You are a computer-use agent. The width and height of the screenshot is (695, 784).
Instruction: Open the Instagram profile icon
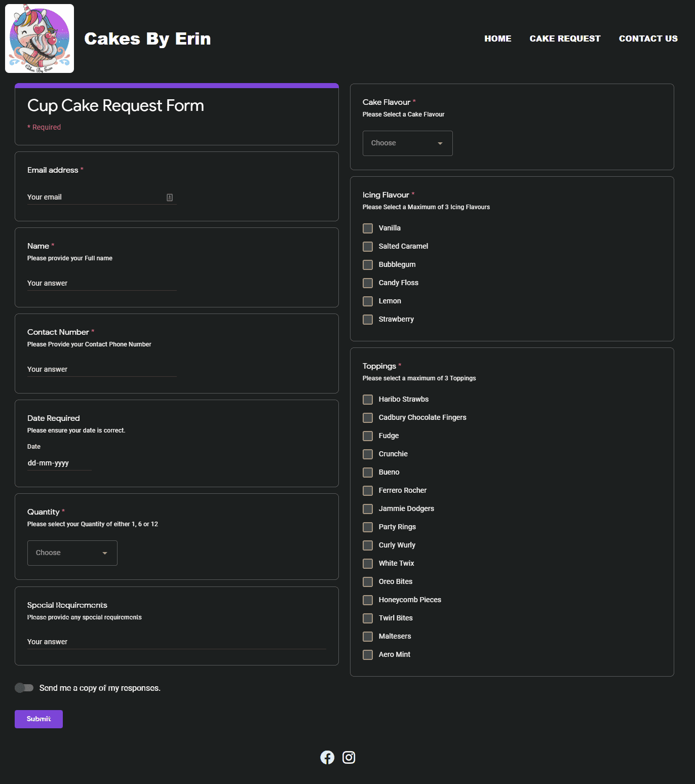[x=349, y=757]
